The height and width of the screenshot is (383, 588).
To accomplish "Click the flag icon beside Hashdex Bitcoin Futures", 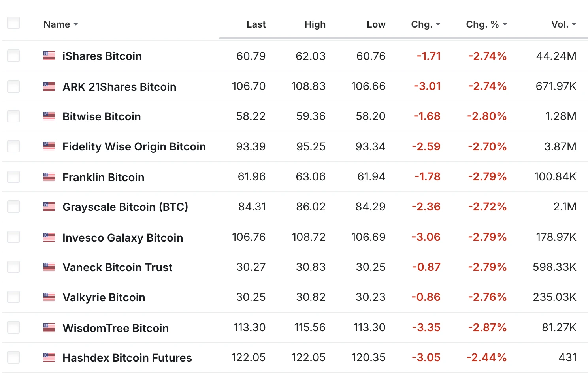I will point(49,358).
